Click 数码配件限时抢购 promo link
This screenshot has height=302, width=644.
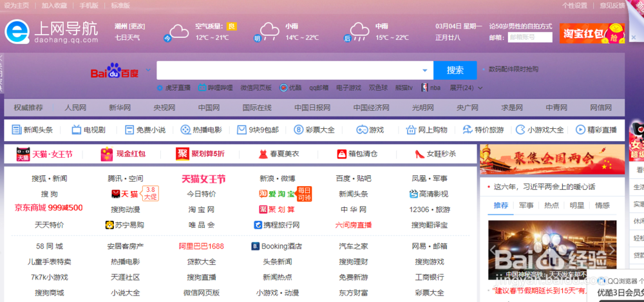[513, 69]
